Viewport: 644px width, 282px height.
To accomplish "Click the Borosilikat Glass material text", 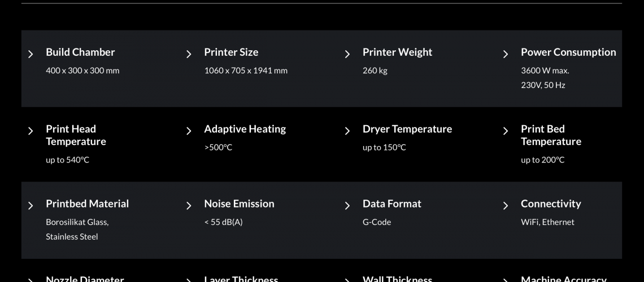I will (x=77, y=222).
